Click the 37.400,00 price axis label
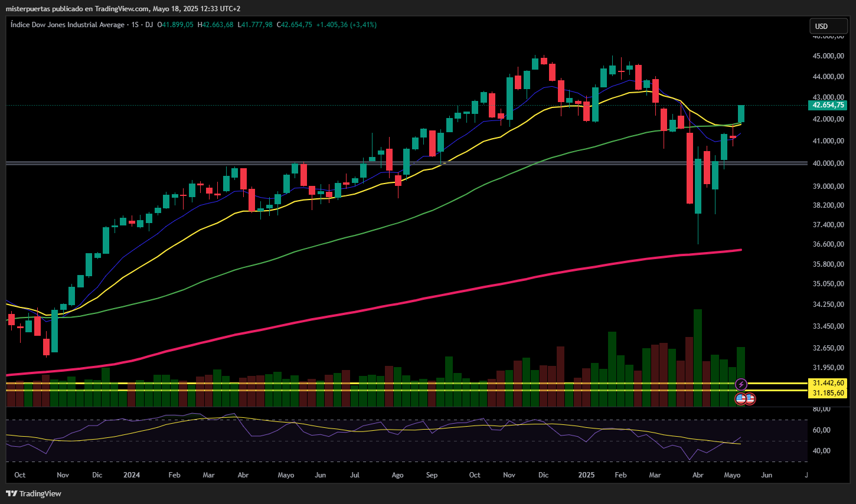The height and width of the screenshot is (504, 856). pyautogui.click(x=828, y=225)
